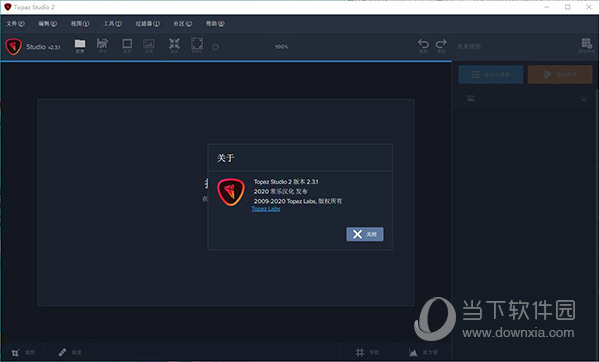Screen dimensions: 599x362
Task: Click the Topaz logo in About dialog
Action: [231, 192]
